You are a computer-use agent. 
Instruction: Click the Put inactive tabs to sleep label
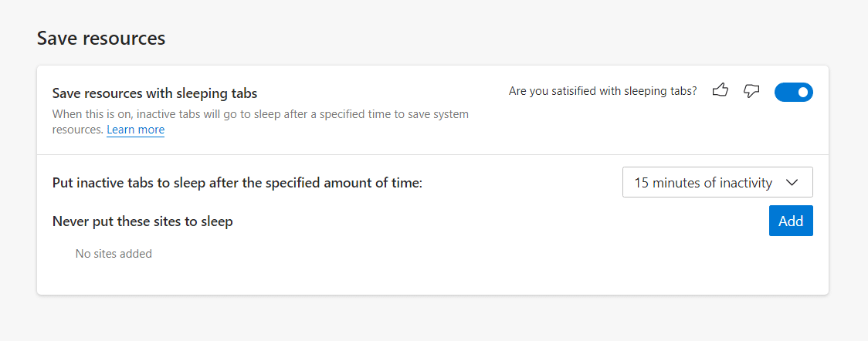(x=237, y=183)
